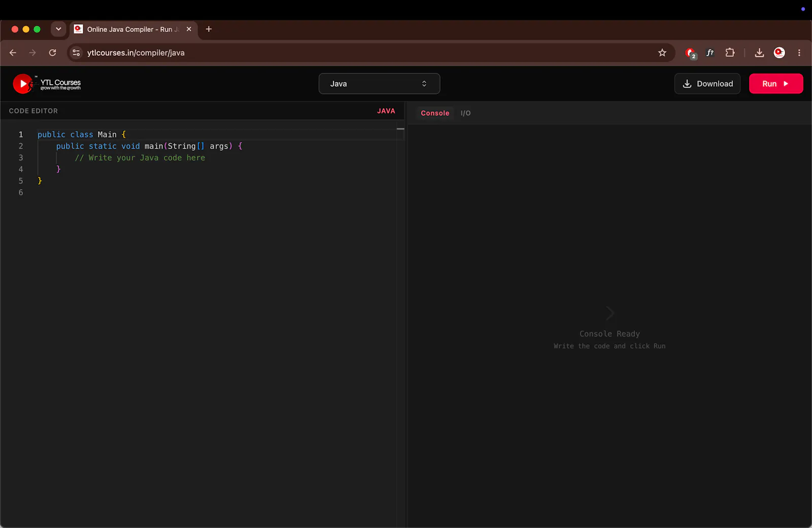Open Chrome three-dot menu
Viewport: 812px width, 528px height.
pos(799,53)
